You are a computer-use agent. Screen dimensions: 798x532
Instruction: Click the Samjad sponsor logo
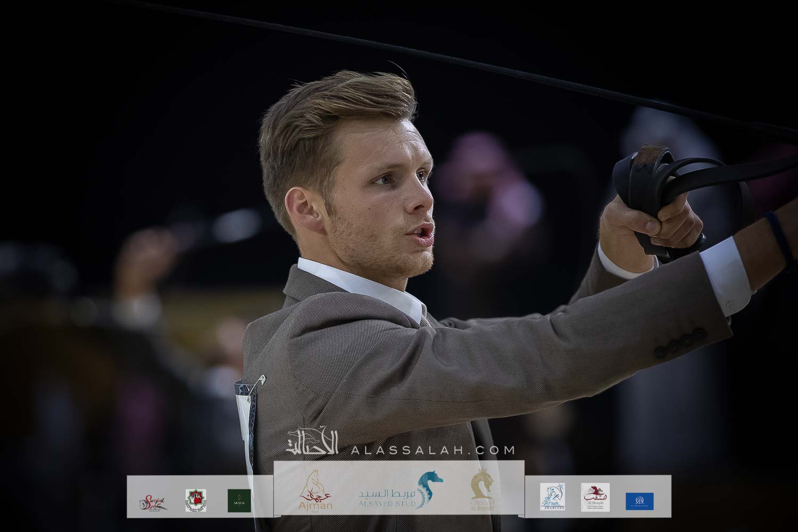pyautogui.click(x=154, y=501)
